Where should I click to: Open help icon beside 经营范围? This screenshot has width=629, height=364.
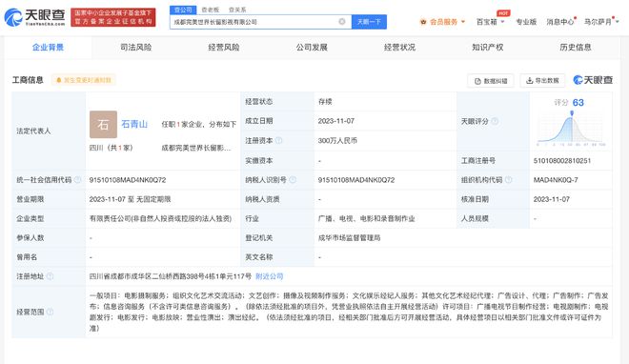coord(51,312)
